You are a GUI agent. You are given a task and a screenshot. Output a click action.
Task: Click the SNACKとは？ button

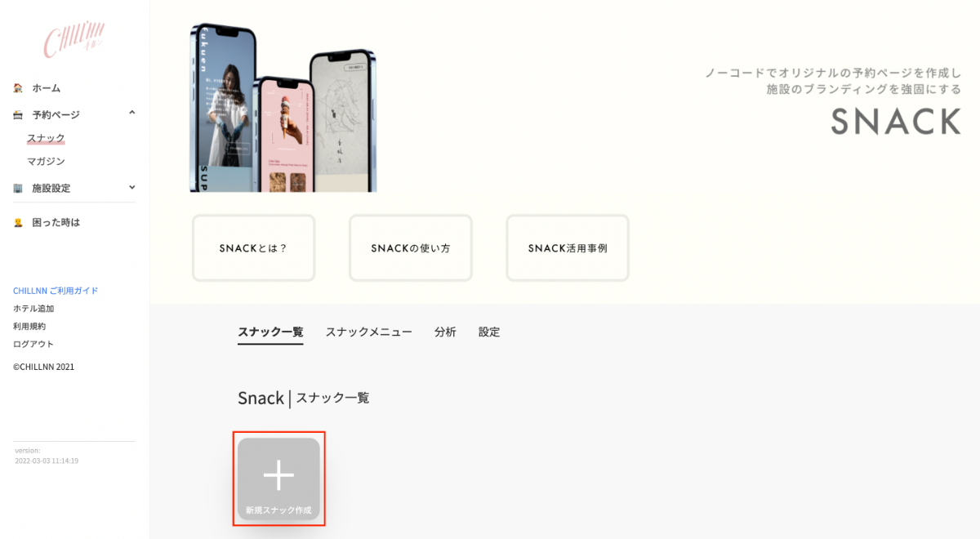tap(254, 248)
